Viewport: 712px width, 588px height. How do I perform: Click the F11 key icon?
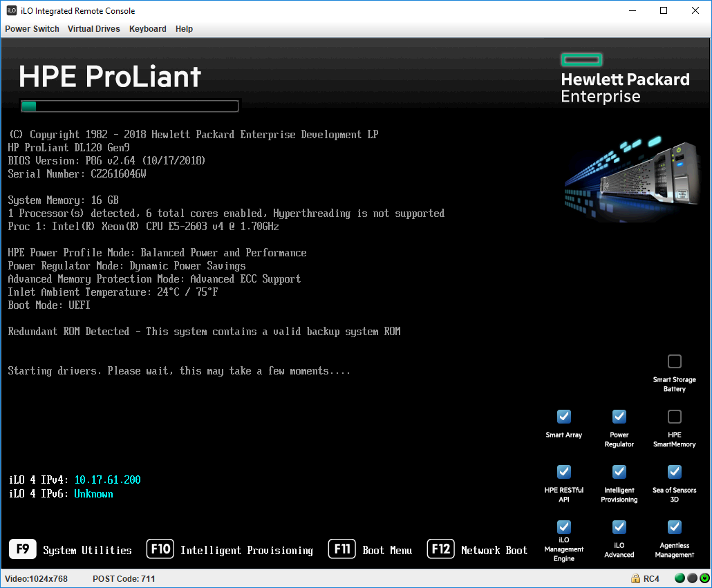(x=342, y=549)
